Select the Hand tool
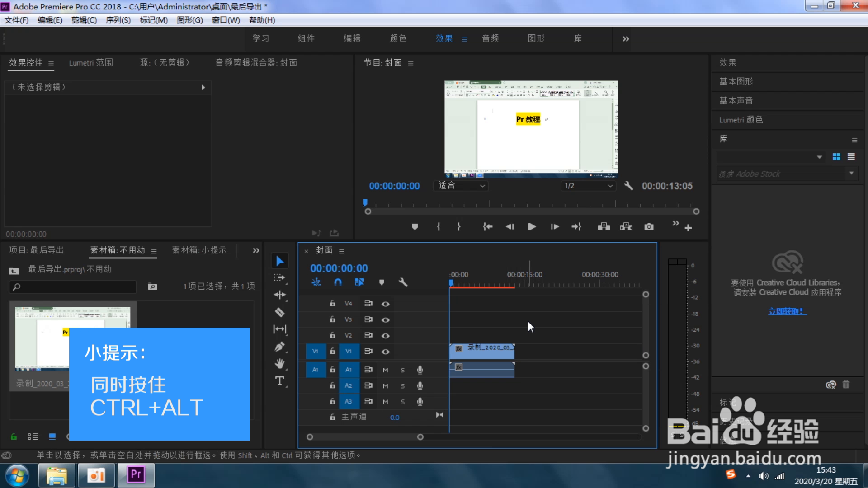 click(x=280, y=364)
